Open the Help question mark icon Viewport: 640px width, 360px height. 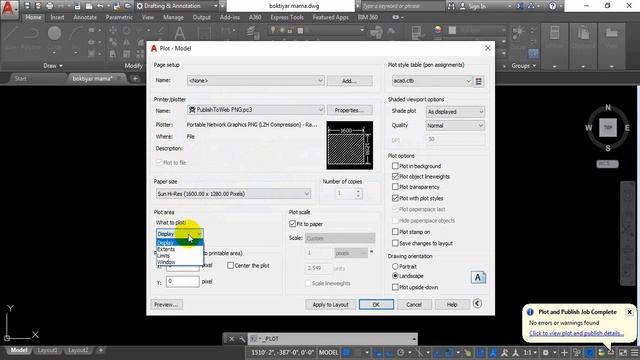pos(552,6)
